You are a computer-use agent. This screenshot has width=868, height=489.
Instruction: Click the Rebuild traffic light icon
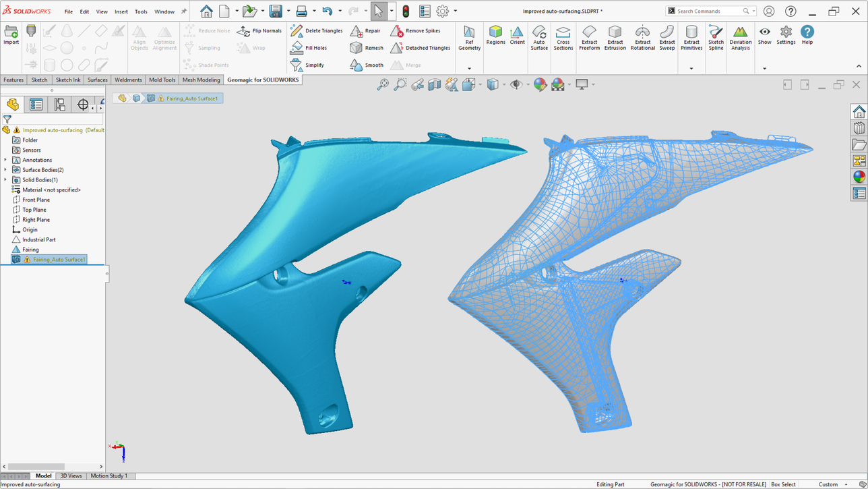pyautogui.click(x=406, y=11)
